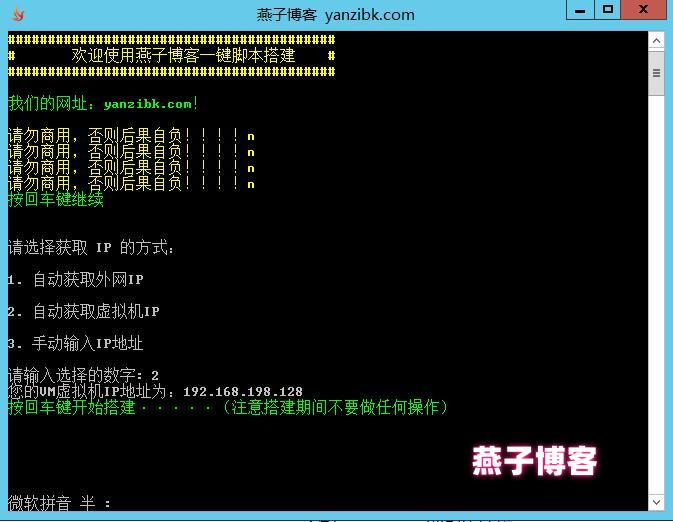Image resolution: width=673 pixels, height=522 pixels.
Task: Click the IP address 192.168.198.128
Action: pyautogui.click(x=243, y=392)
